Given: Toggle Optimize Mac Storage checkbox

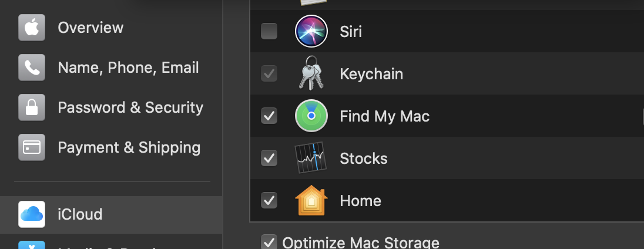Looking at the screenshot, I should coord(269,242).
